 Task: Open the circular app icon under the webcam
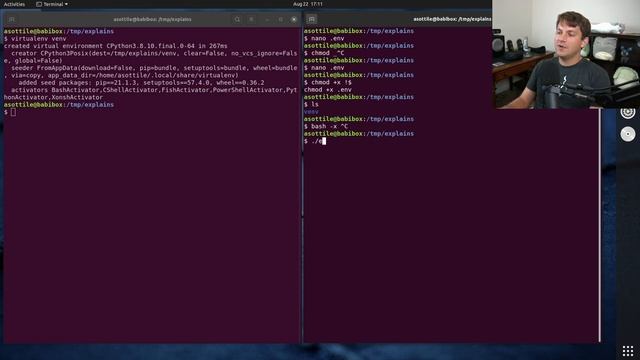point(628,113)
